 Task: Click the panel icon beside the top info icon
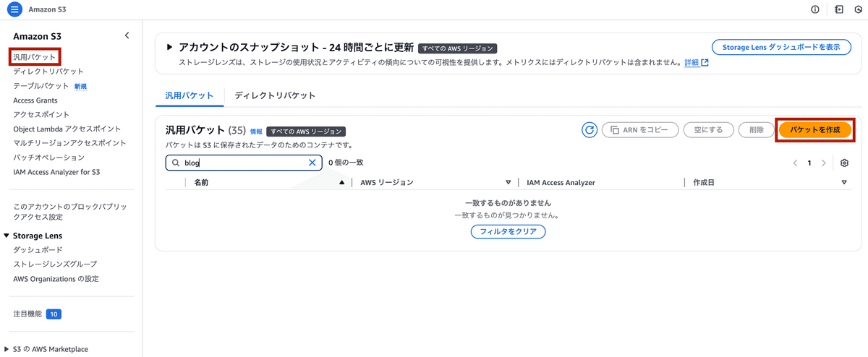tap(839, 9)
